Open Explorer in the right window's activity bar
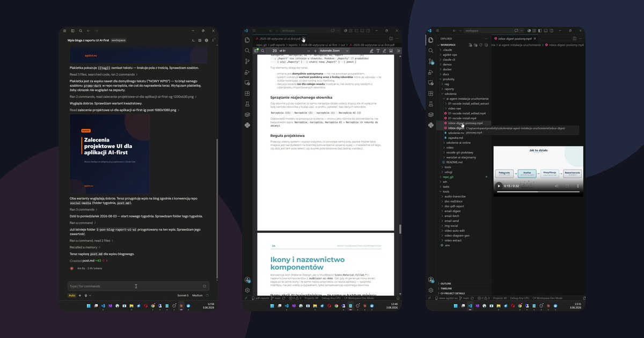The image size is (644, 338). pos(431,40)
